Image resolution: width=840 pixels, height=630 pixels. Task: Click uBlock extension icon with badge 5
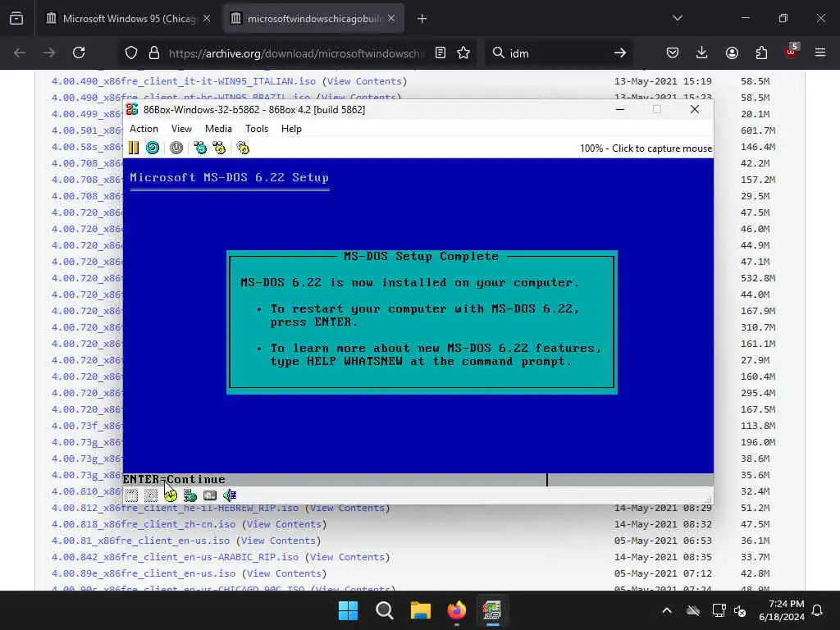[792, 52]
